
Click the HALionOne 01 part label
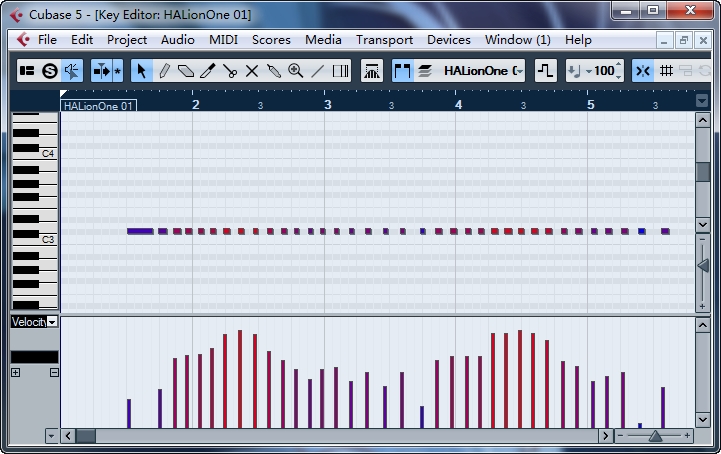point(98,106)
